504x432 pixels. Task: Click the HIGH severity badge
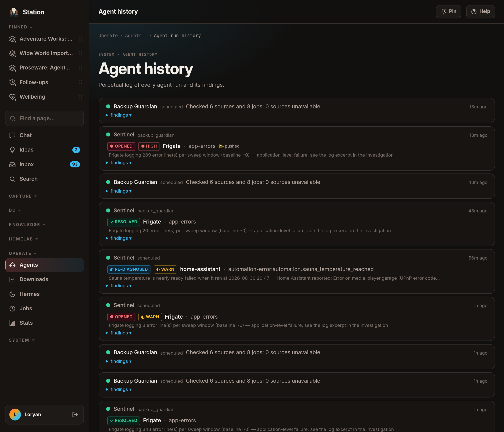tap(149, 146)
